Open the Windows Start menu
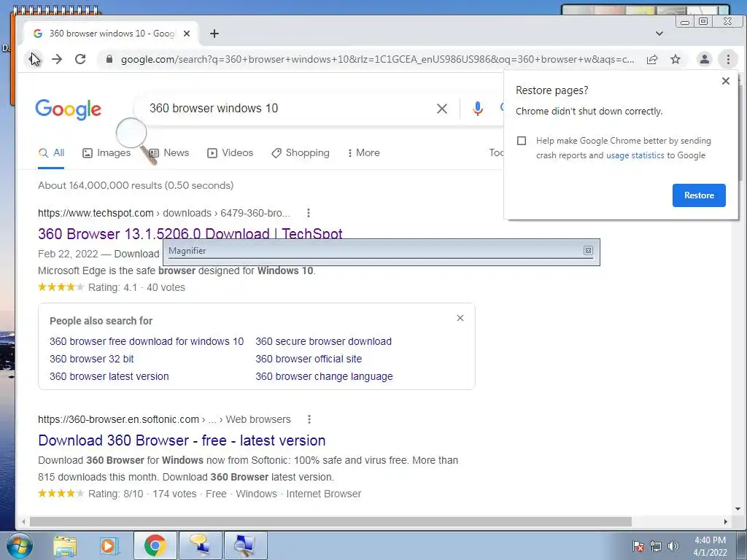The width and height of the screenshot is (747, 560). (19, 545)
